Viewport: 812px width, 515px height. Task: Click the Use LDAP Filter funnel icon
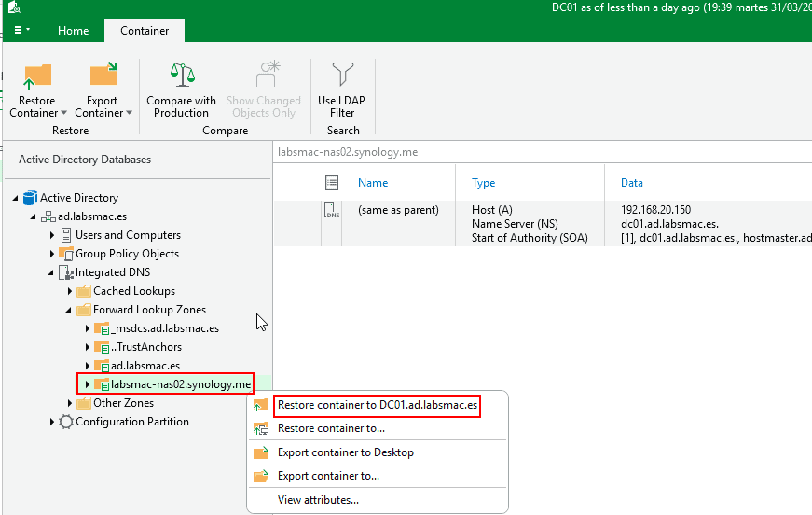click(x=342, y=74)
